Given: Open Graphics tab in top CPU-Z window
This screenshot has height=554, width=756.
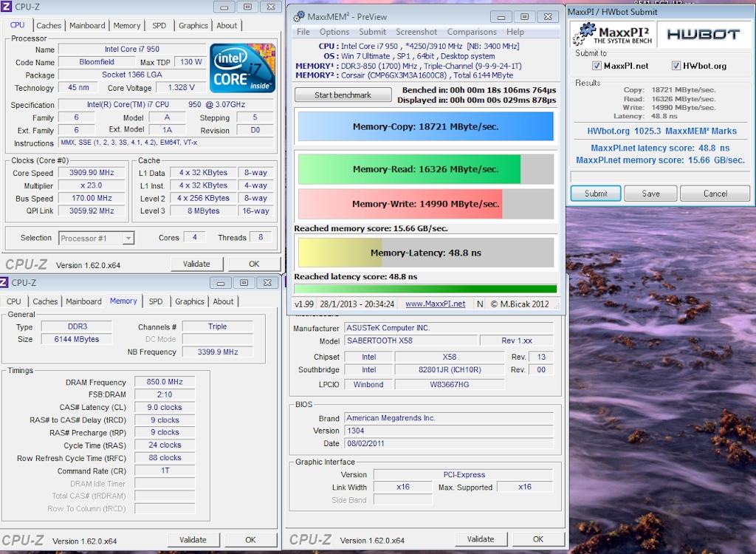Looking at the screenshot, I should [x=193, y=26].
